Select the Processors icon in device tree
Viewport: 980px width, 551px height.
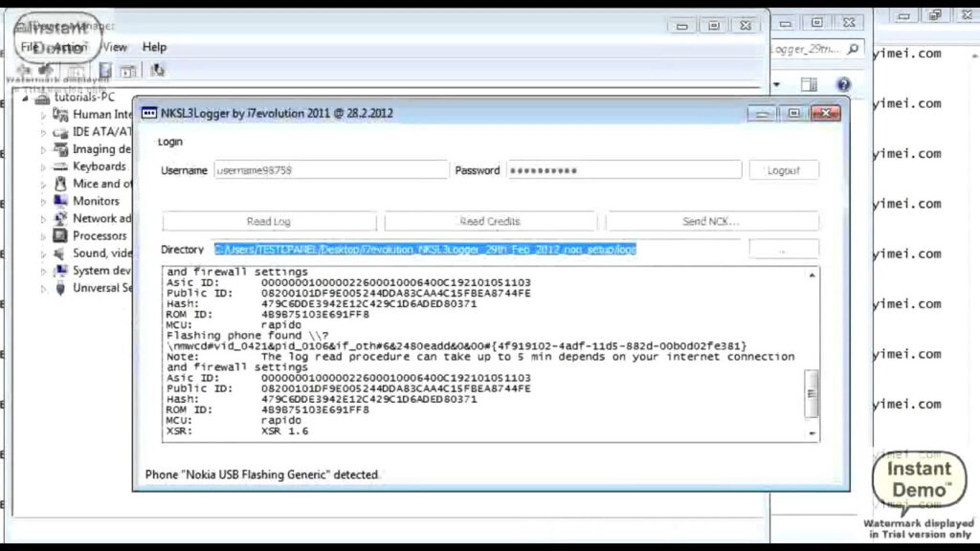[x=60, y=235]
